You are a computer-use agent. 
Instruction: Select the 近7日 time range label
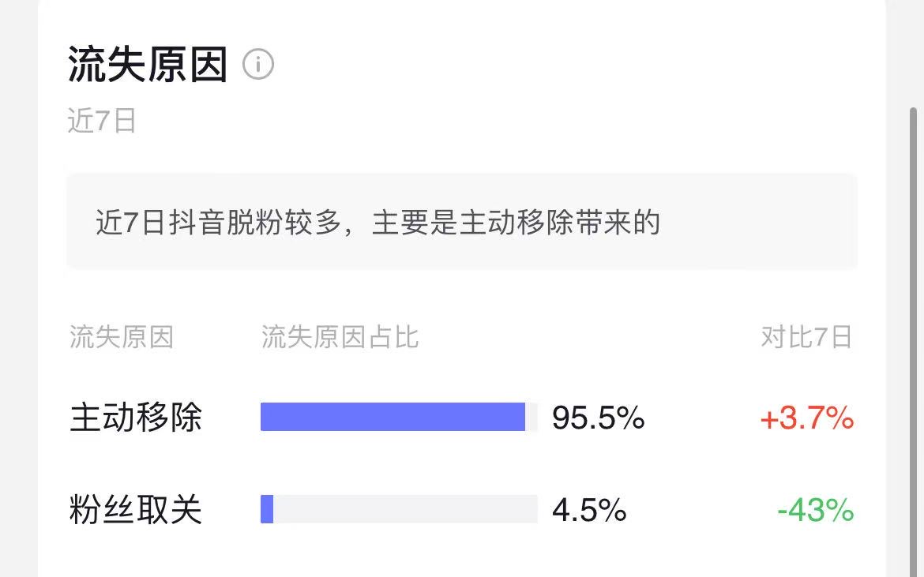coord(102,121)
